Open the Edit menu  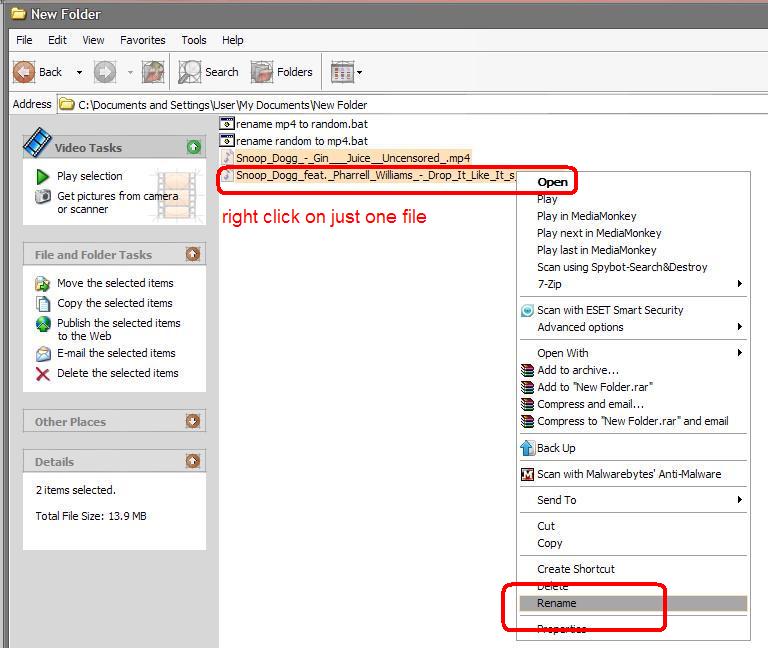coord(57,40)
